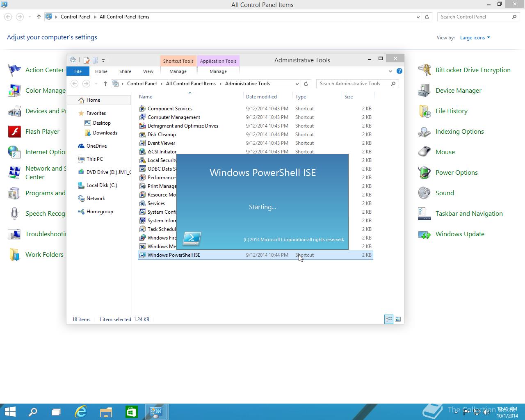Viewport: 525px width, 420px height.
Task: Click Control Panel breadcrumb in Administrative Tools
Action: point(142,84)
